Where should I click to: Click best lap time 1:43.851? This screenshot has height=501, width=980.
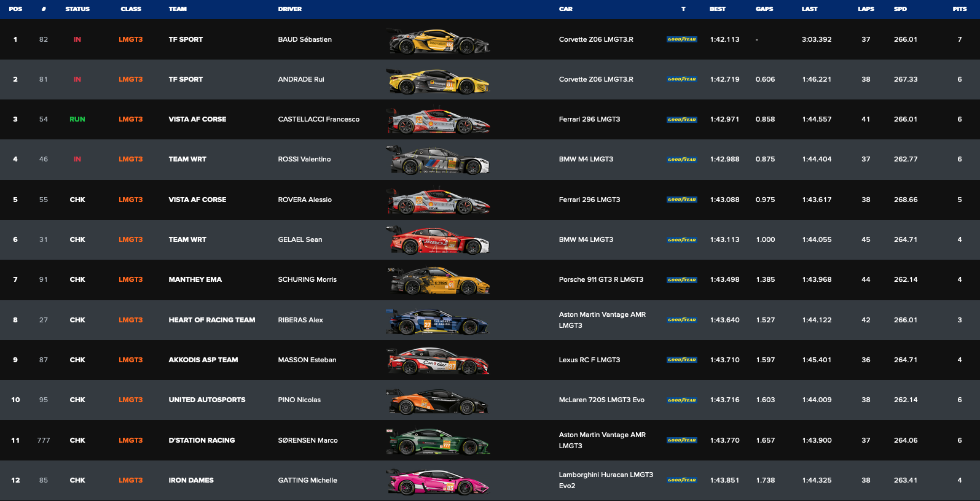(x=725, y=480)
